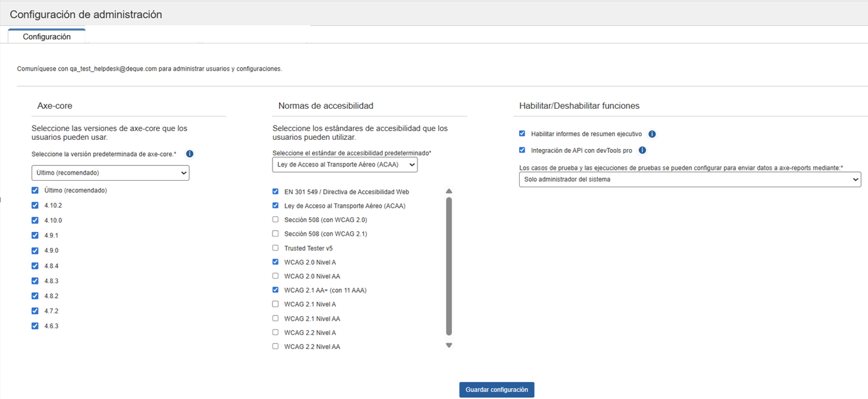Open the Solo administrador del sistema dropdown
The width and height of the screenshot is (868, 399).
point(689,179)
